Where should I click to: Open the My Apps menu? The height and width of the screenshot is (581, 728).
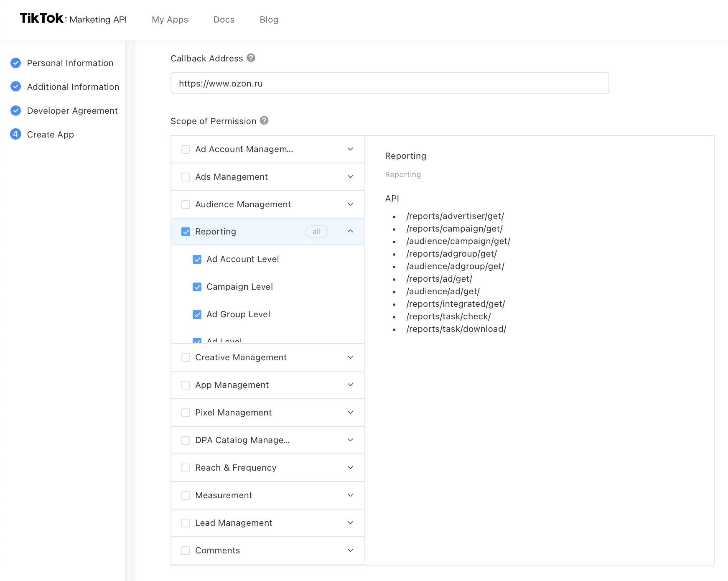(x=170, y=20)
